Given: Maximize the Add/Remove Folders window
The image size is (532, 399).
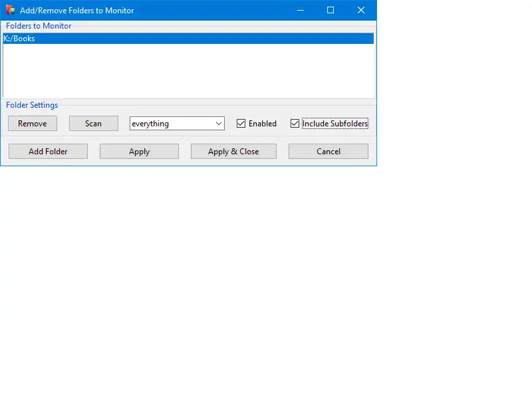Looking at the screenshot, I should pyautogui.click(x=331, y=10).
